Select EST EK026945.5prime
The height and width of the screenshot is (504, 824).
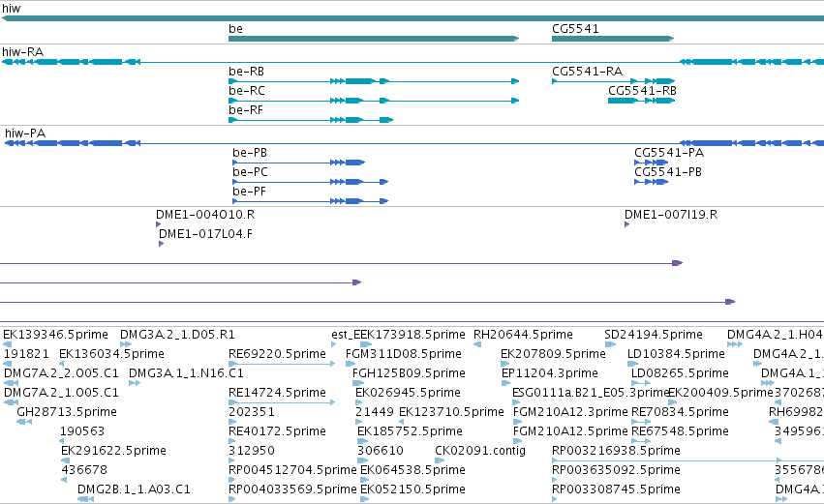(408, 393)
